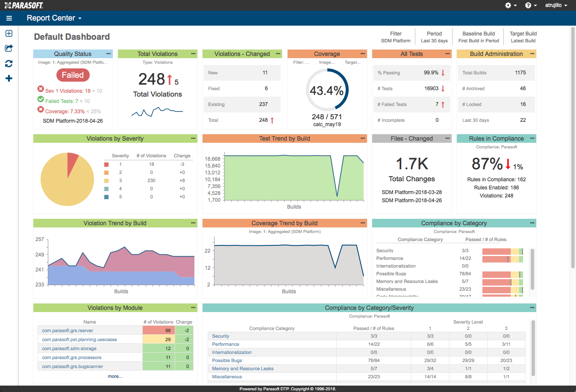The height and width of the screenshot is (392, 576).
Task: Click the New violations value 11
Action: click(x=265, y=73)
